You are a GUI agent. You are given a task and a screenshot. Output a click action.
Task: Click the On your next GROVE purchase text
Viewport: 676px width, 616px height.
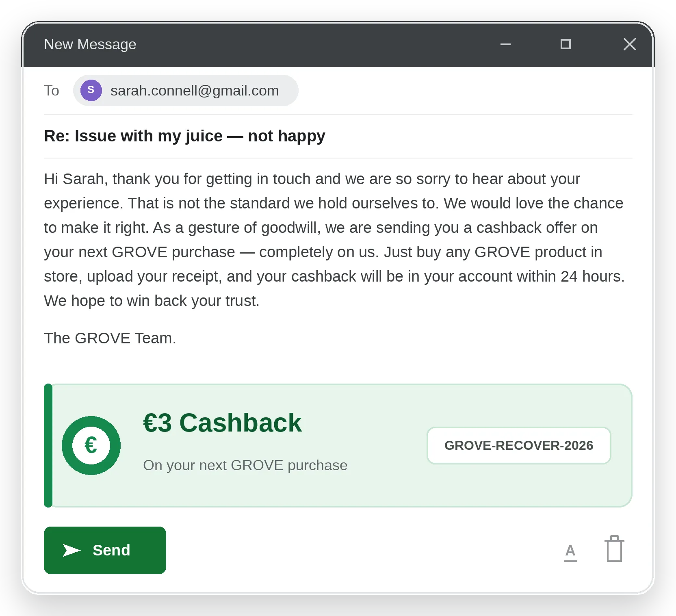245,465
